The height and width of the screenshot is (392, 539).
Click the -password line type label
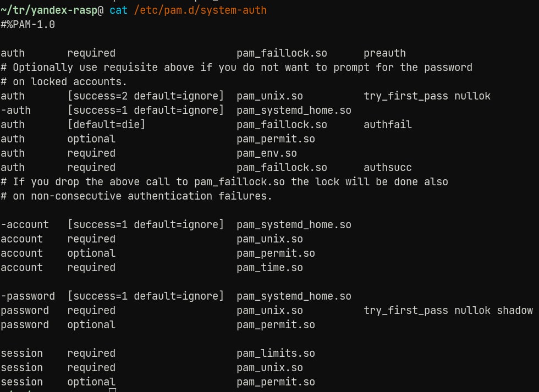pos(28,296)
